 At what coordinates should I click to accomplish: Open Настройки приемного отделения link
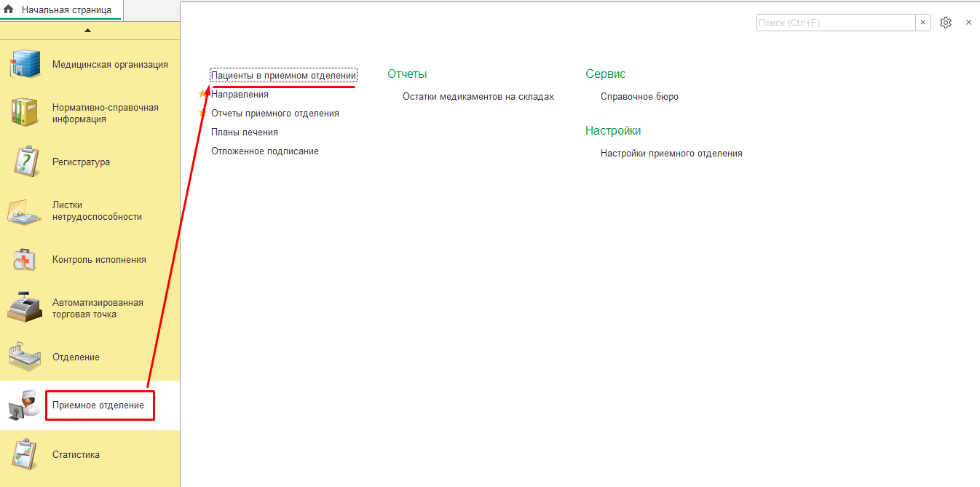click(x=671, y=153)
